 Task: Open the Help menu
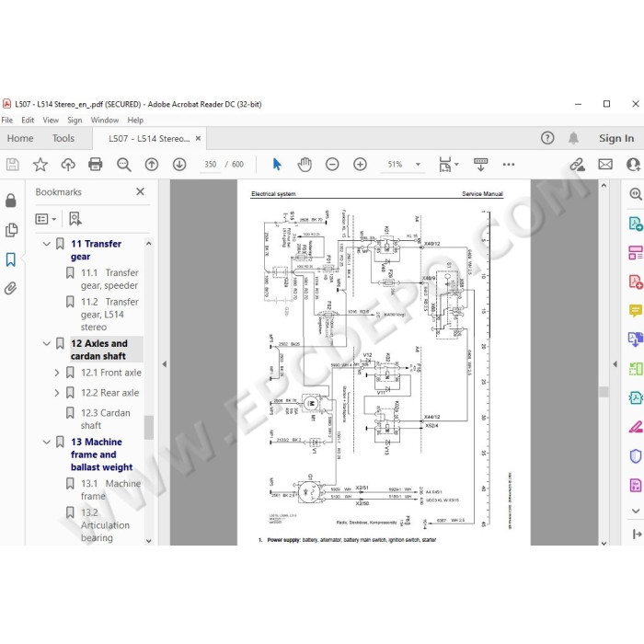[x=135, y=120]
